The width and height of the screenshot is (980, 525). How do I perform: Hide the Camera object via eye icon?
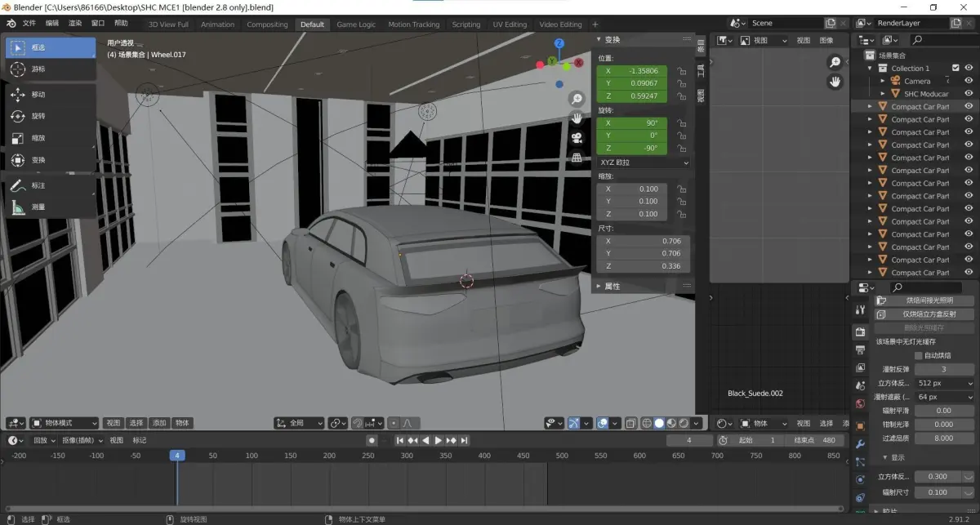pos(969,81)
